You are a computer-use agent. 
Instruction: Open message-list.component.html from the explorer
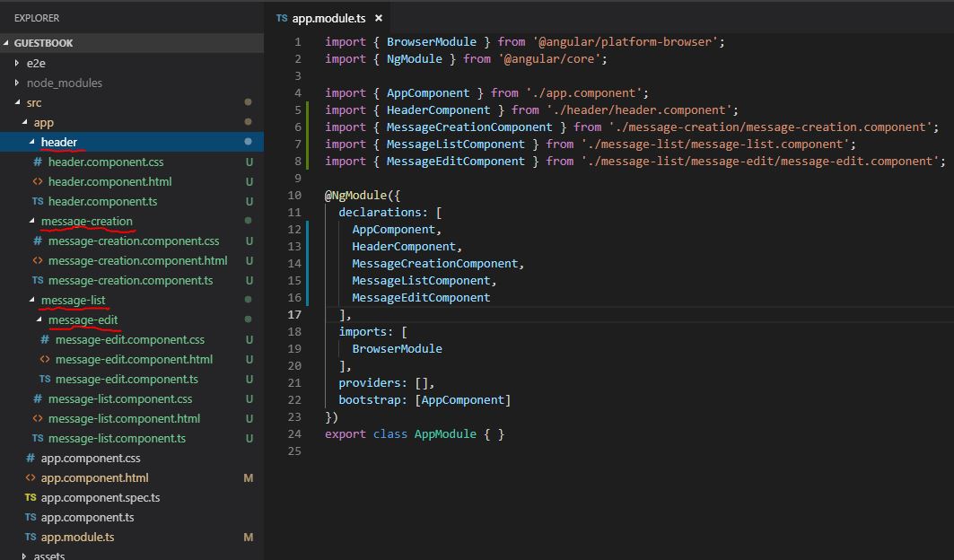(x=124, y=419)
